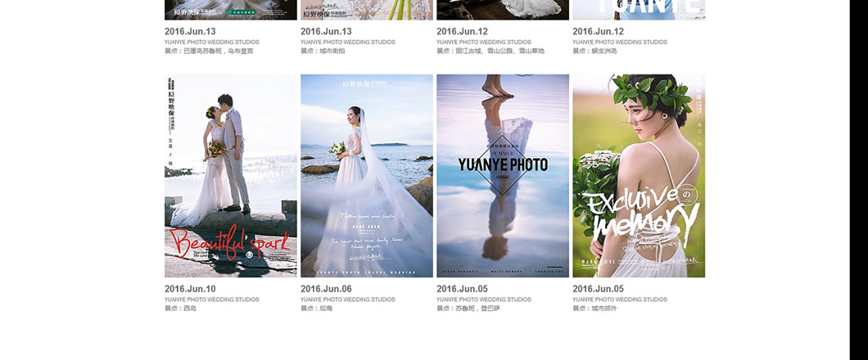Open the 2016.Jun.10 album title
Viewport: 868px width, 360px height.
pos(190,289)
